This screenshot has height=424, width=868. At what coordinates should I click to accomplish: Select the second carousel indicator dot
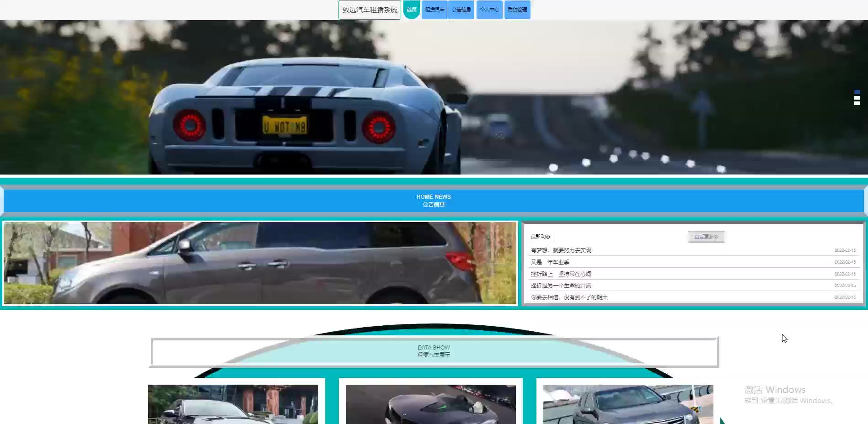click(857, 98)
